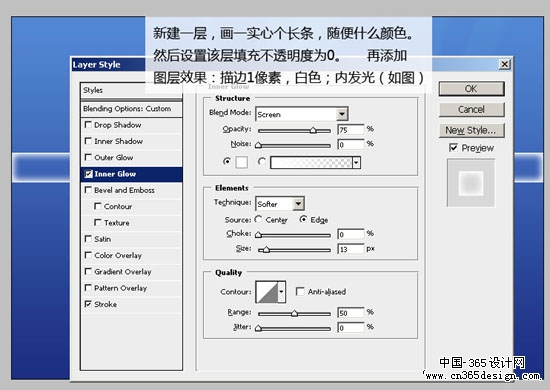Click the style preview thumbnail
The width and height of the screenshot is (550, 390).
471,182
